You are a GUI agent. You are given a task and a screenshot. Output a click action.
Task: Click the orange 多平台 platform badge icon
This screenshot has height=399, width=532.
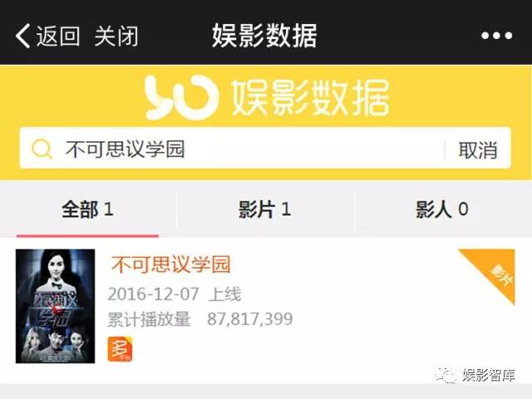120,349
